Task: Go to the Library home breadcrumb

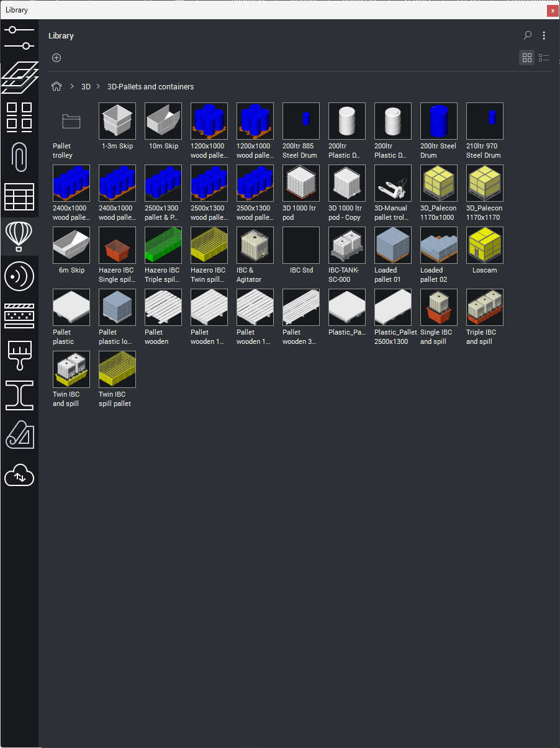Action: [56, 87]
